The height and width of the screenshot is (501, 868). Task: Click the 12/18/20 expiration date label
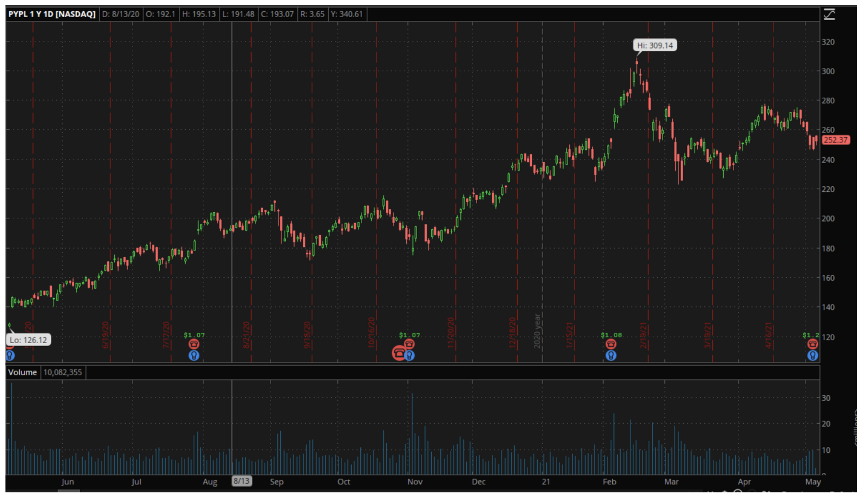[x=512, y=333]
